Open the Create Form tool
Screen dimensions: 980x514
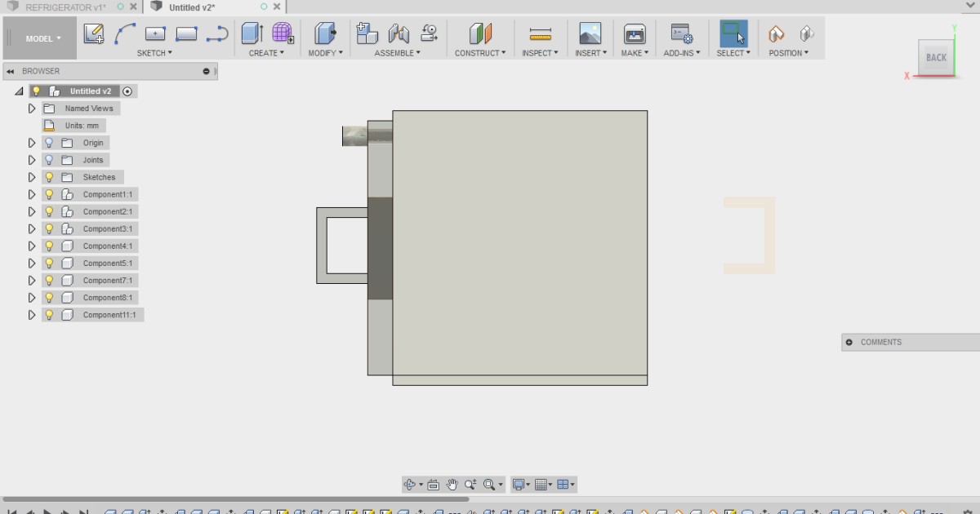(x=283, y=34)
